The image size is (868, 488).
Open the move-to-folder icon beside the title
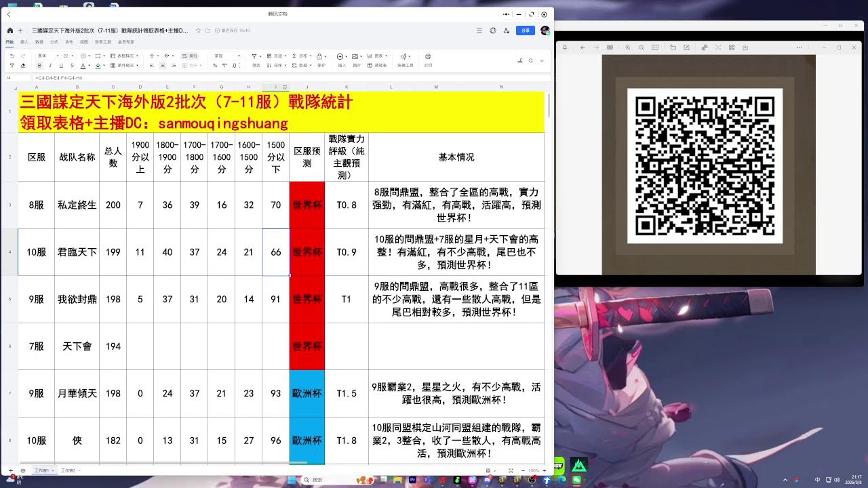tap(208, 30)
